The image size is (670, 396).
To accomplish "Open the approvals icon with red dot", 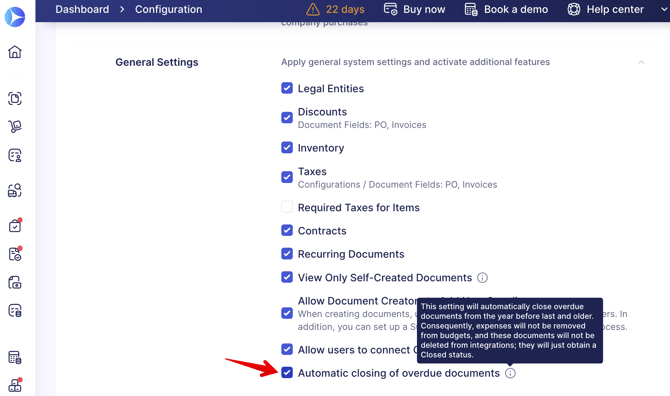I will click(15, 225).
